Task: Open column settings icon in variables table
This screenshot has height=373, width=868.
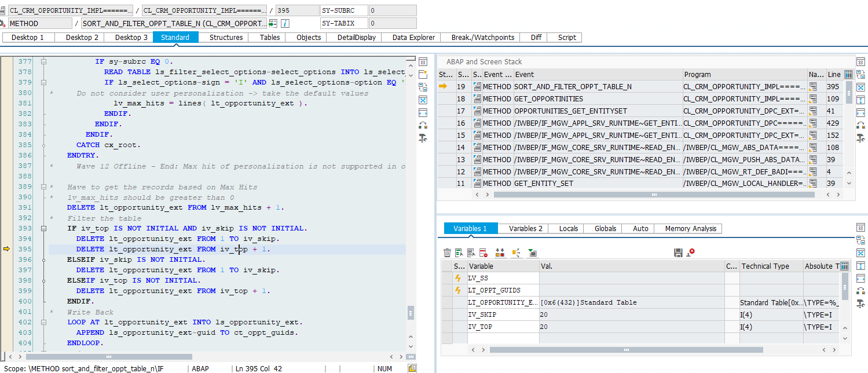Action: 844,266
